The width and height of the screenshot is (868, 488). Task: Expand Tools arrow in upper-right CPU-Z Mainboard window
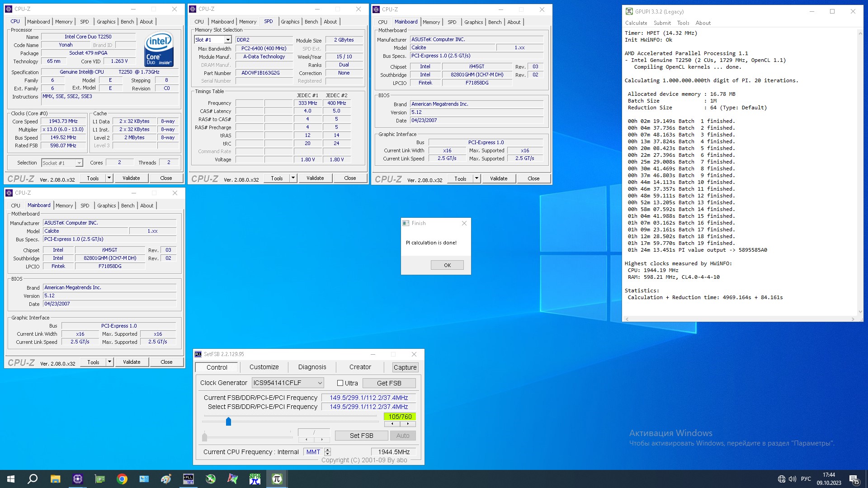pos(476,178)
